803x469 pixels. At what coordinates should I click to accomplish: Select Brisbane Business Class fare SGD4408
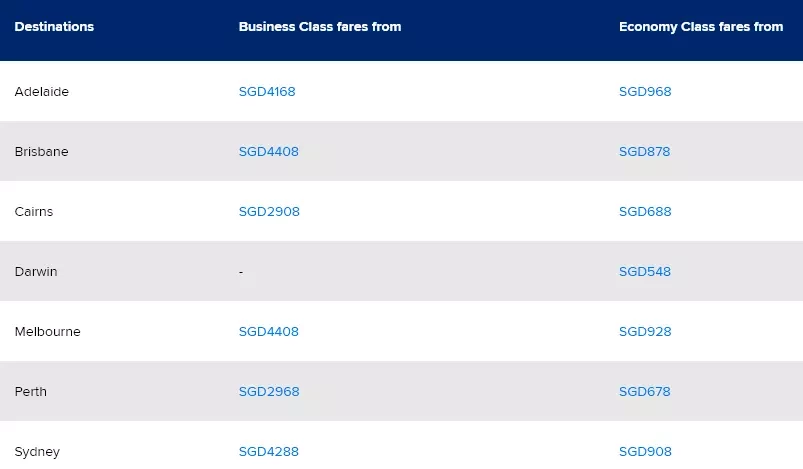(x=268, y=152)
